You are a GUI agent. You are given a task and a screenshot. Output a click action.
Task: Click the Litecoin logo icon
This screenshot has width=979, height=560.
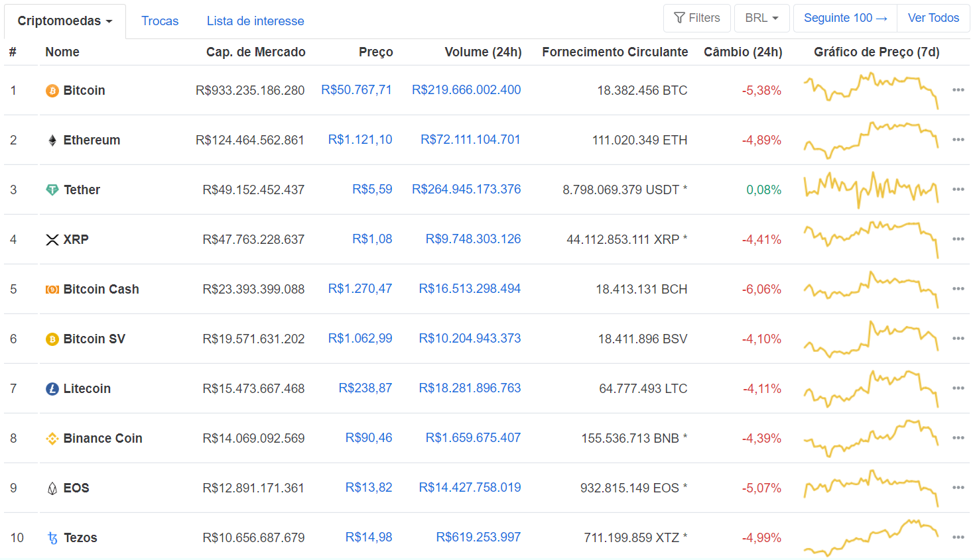[52, 389]
